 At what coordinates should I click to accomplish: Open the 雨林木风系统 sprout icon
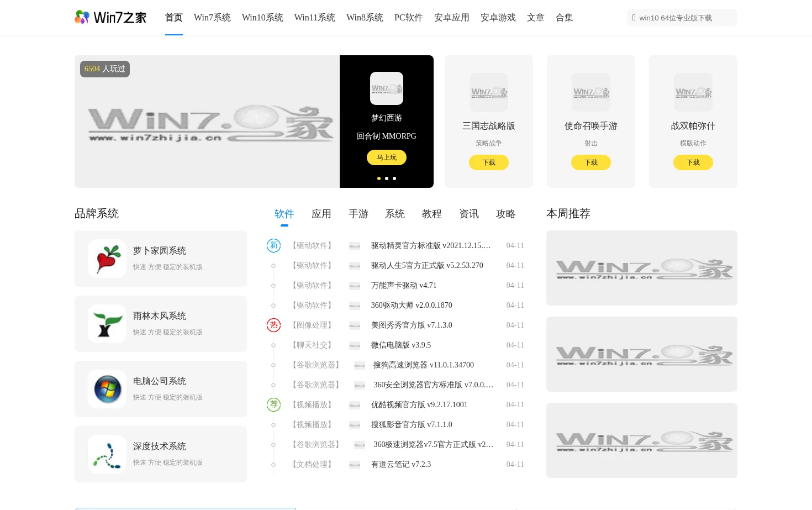(x=107, y=324)
